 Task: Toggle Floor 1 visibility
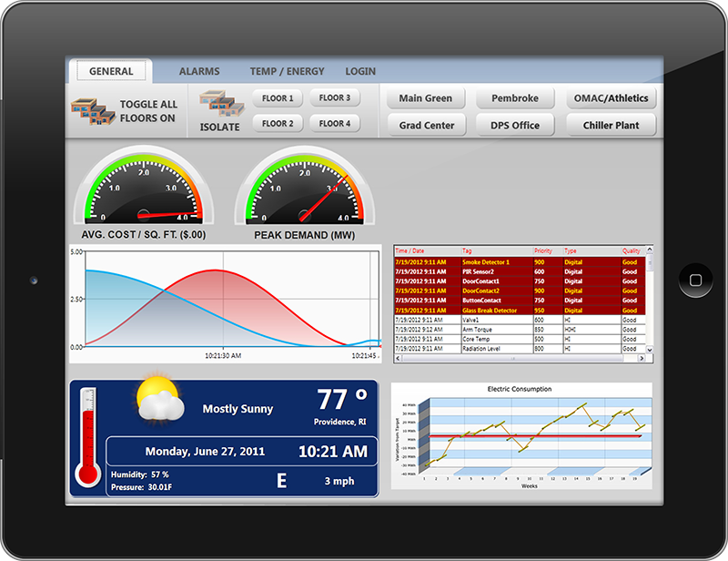[278, 98]
